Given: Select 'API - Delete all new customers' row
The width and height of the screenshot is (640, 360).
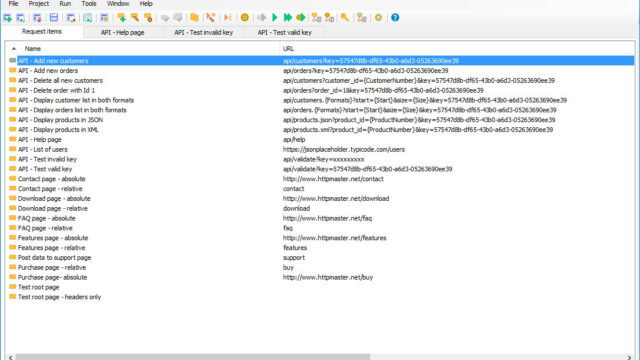Looking at the screenshot, I should pos(321,80).
